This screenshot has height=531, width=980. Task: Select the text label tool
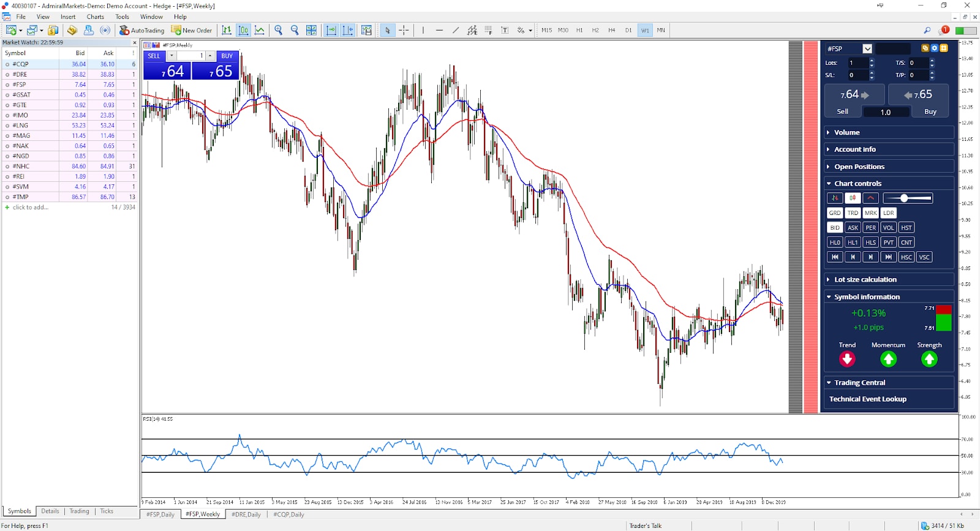[x=505, y=30]
